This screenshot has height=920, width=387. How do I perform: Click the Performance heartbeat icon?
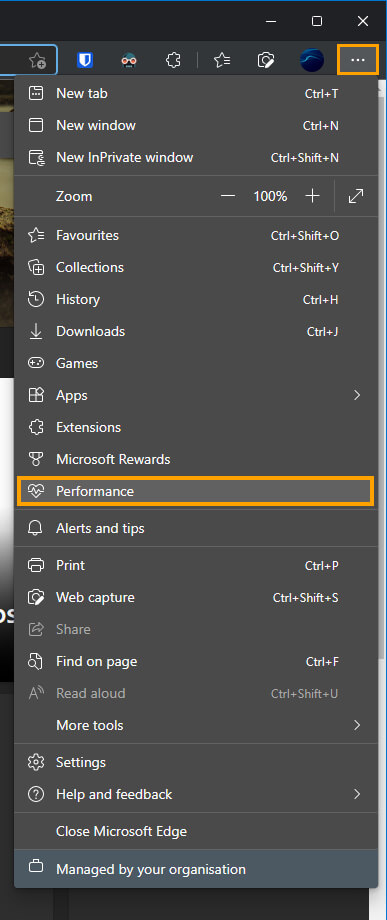click(x=36, y=491)
